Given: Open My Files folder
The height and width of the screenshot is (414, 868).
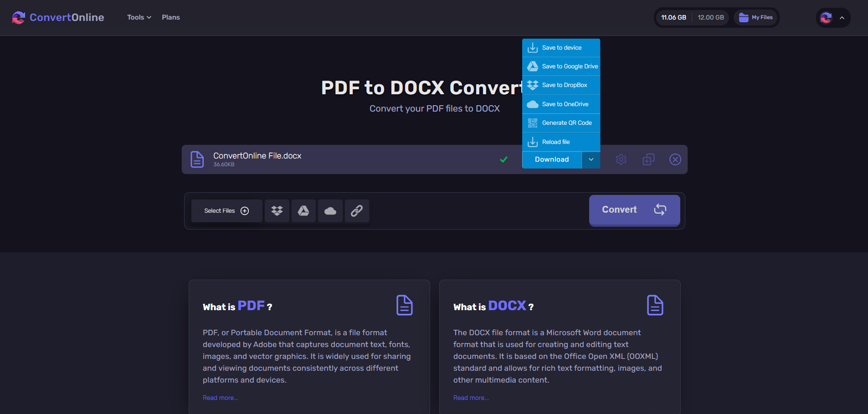Looking at the screenshot, I should coord(756,17).
